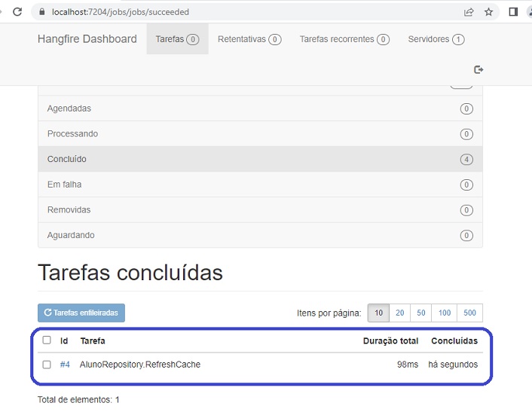Open job #4 details link
Image resolution: width=532 pixels, height=415 pixels.
(65, 365)
